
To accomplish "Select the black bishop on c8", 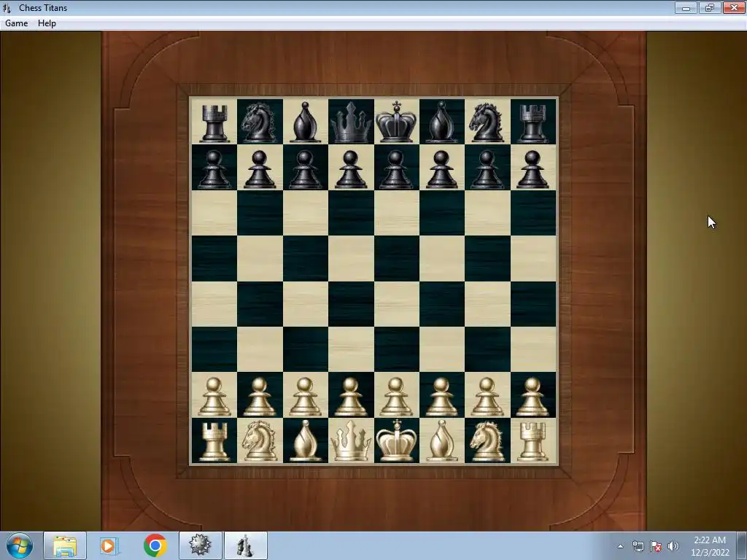I will [x=305, y=122].
